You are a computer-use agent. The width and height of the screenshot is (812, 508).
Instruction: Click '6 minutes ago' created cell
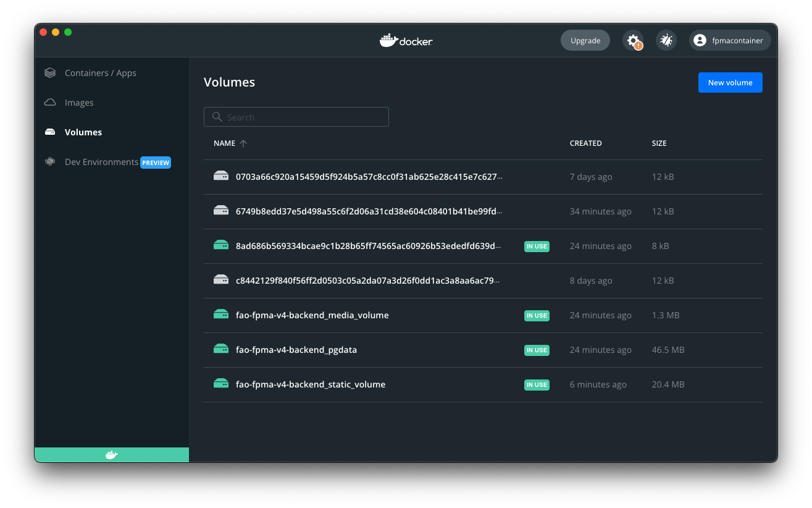tap(598, 384)
